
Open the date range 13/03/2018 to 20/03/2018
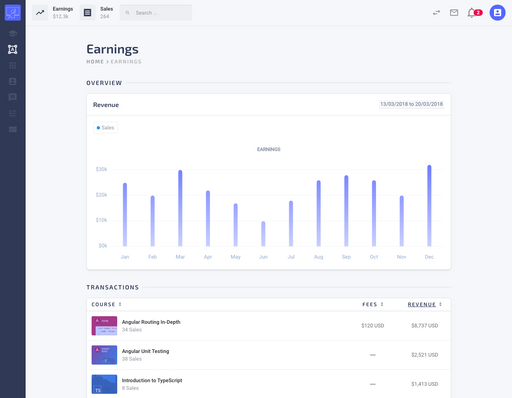click(x=411, y=104)
